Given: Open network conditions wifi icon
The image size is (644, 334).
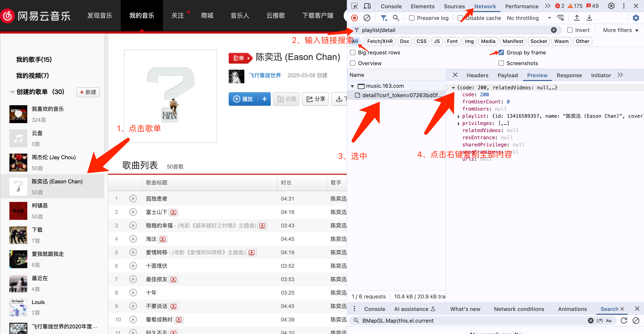Looking at the screenshot, I should click(560, 18).
